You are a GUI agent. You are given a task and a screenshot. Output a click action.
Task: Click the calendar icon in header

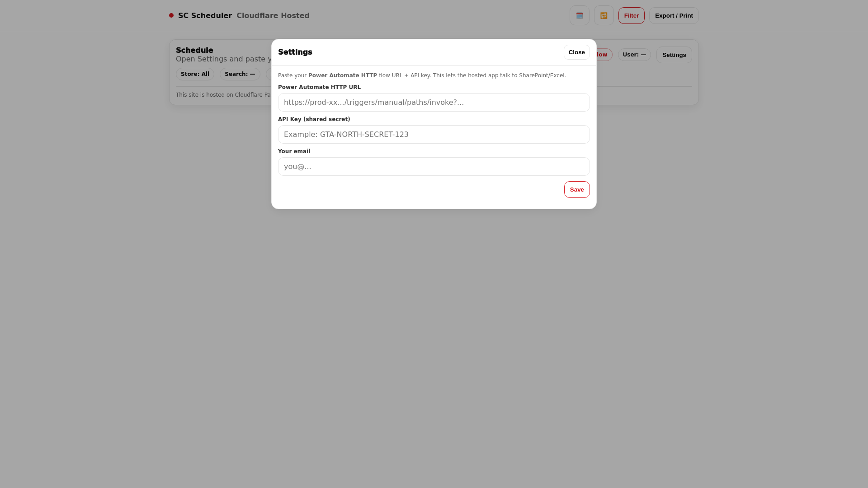[579, 15]
